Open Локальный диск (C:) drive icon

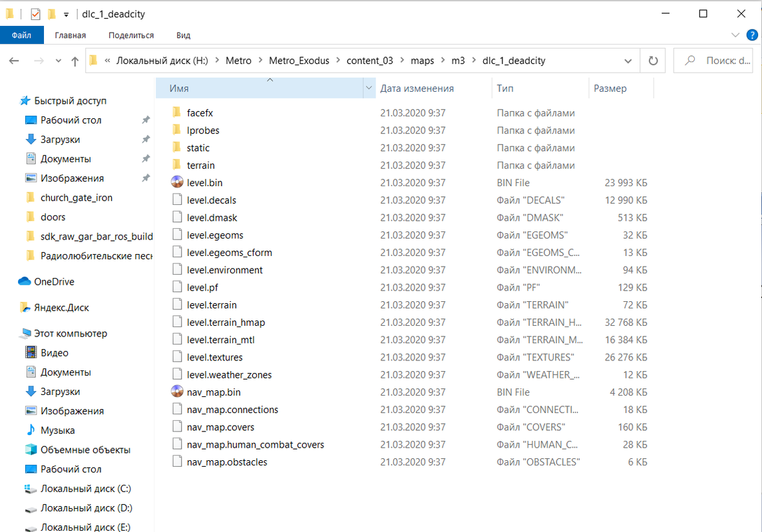tap(31, 489)
